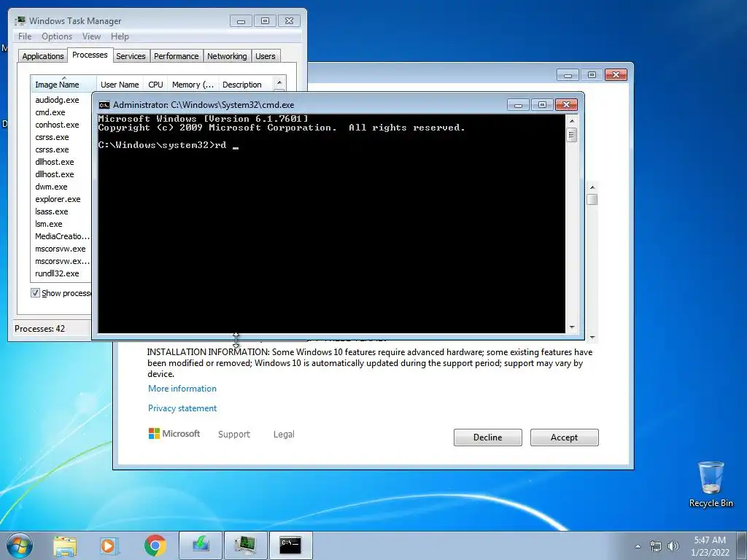747x560 pixels.
Task: Click the Accept button in setup window
Action: coord(564,437)
